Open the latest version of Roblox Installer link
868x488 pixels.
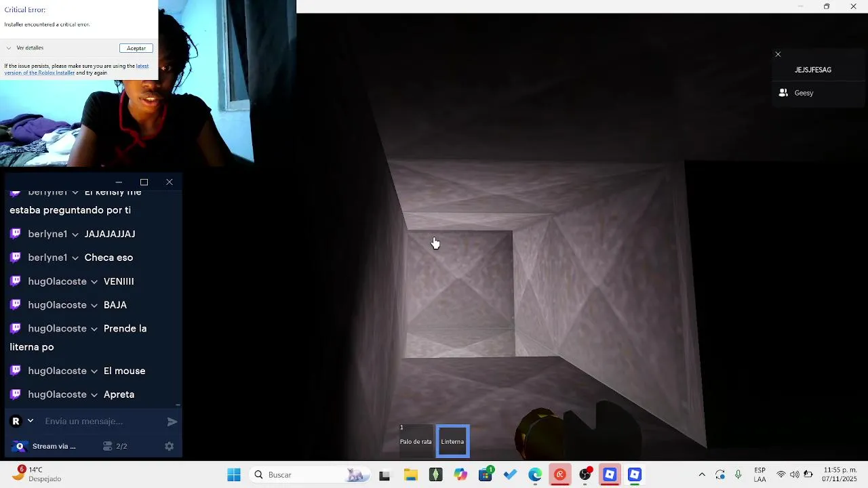(76, 69)
